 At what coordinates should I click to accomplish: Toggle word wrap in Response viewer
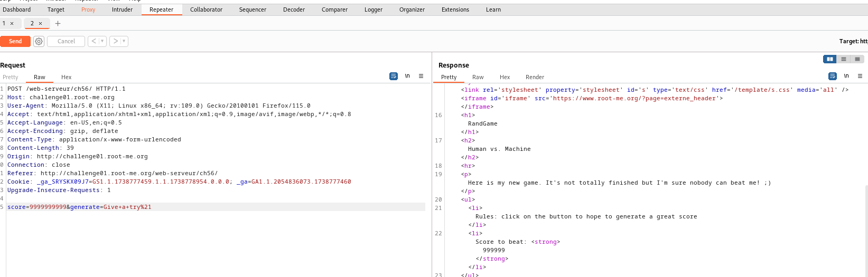833,77
